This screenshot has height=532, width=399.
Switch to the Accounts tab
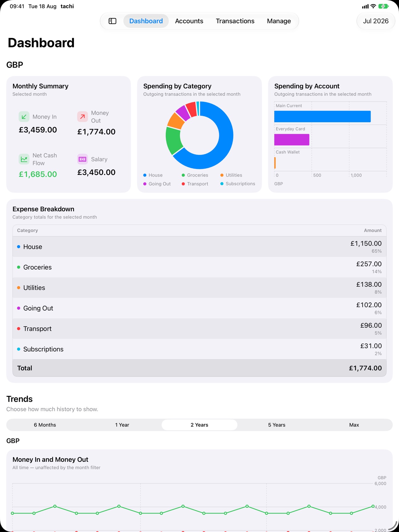click(189, 21)
